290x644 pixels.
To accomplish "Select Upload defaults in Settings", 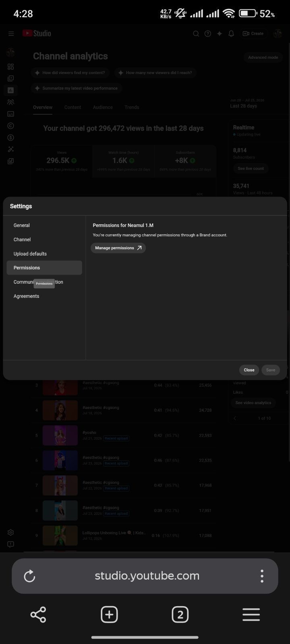I will (44, 254).
